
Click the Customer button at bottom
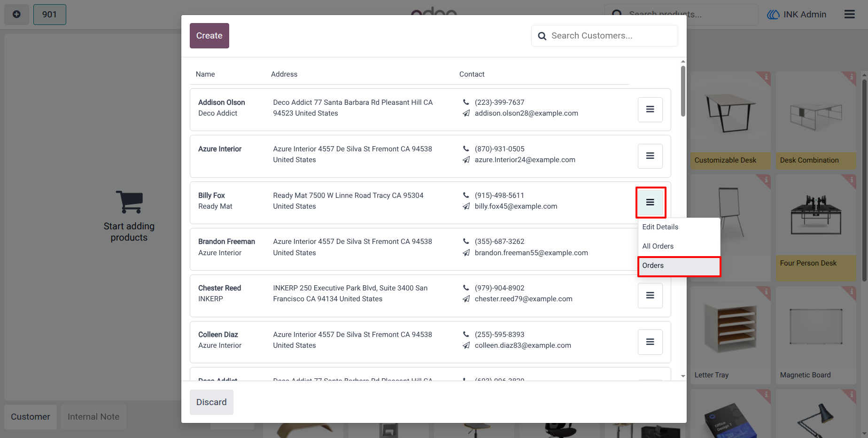point(31,417)
